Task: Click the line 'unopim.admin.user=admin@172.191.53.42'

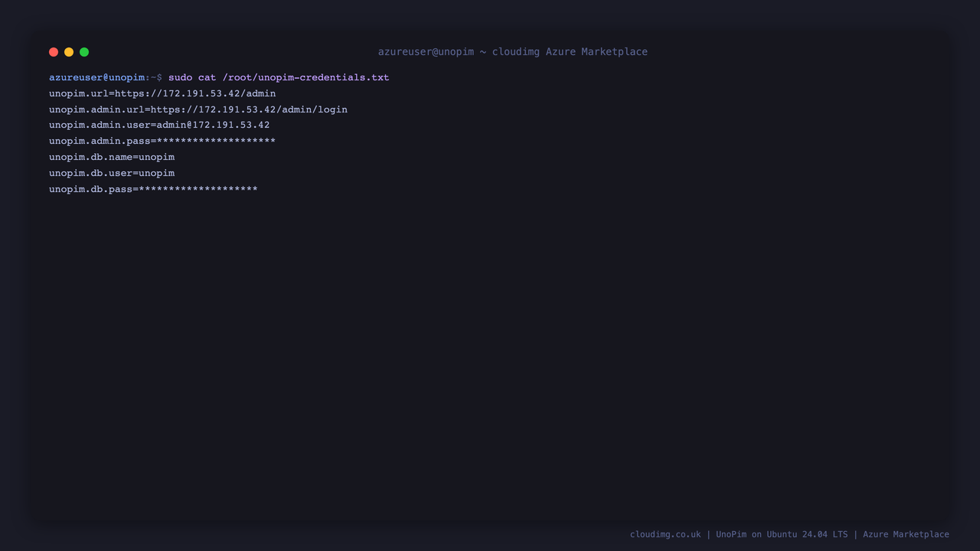Action: point(159,125)
